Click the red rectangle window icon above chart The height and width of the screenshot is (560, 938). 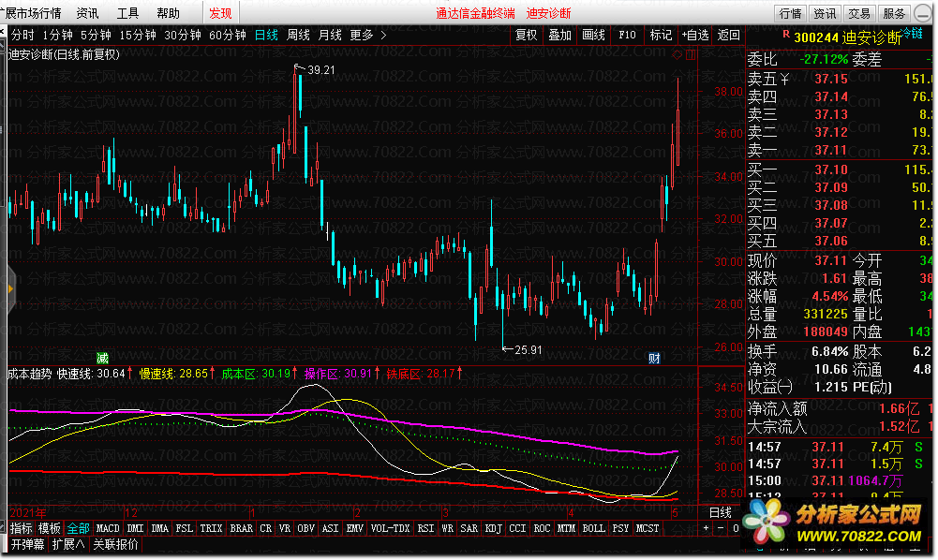(x=691, y=55)
